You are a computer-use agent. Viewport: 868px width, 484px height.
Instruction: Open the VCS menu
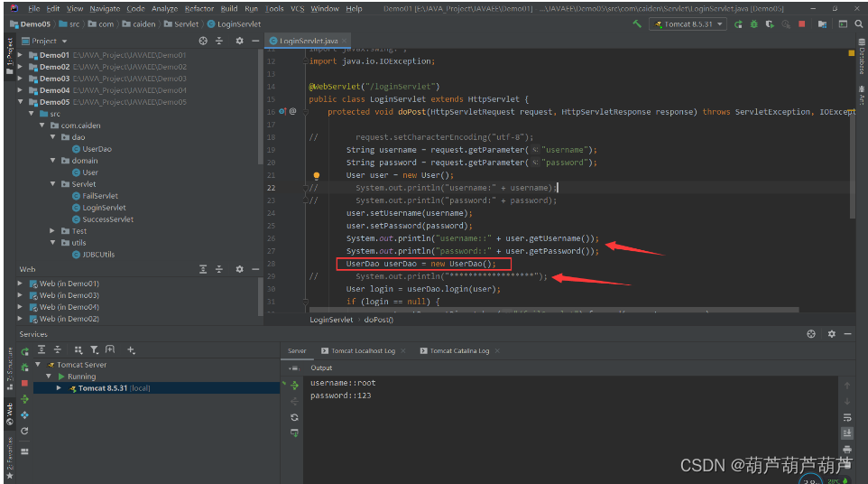pos(297,8)
